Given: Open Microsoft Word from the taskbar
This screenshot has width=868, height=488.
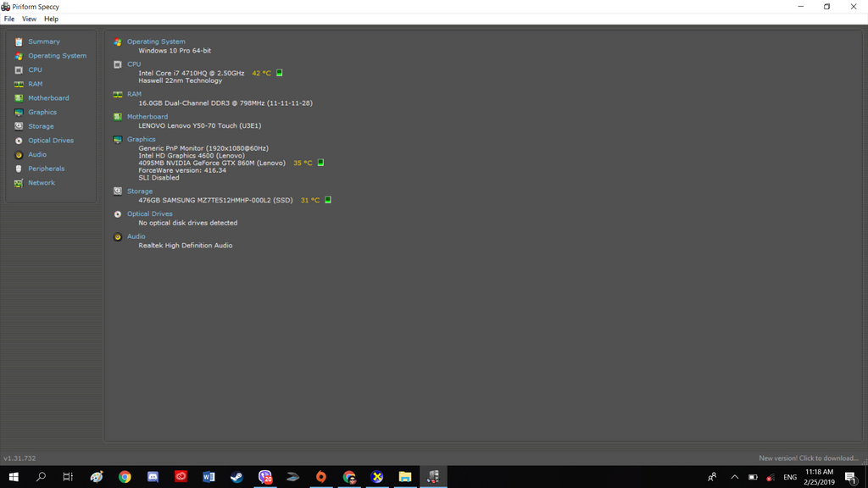Looking at the screenshot, I should pos(209,476).
